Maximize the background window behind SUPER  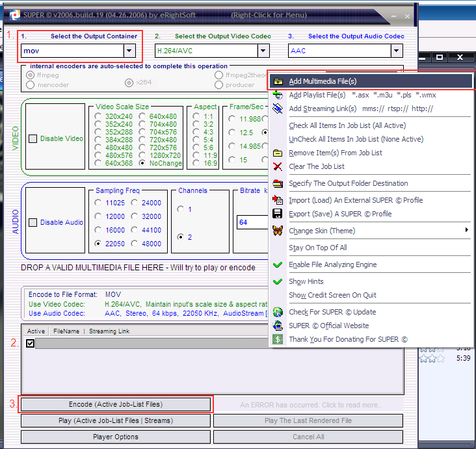pyautogui.click(x=440, y=57)
